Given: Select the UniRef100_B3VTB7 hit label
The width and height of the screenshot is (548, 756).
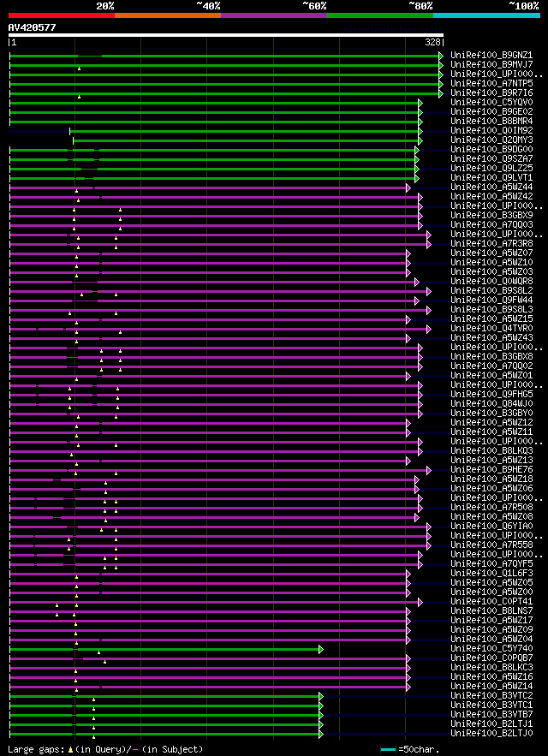Looking at the screenshot, I should [491, 715].
